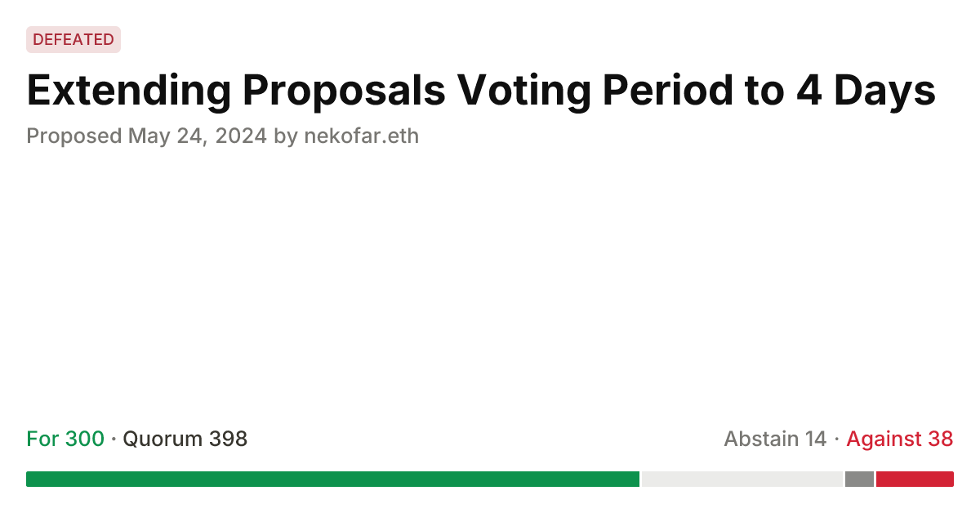Click the separator dot between For and Quorum
Screen dimensions: 980x513
pos(112,439)
